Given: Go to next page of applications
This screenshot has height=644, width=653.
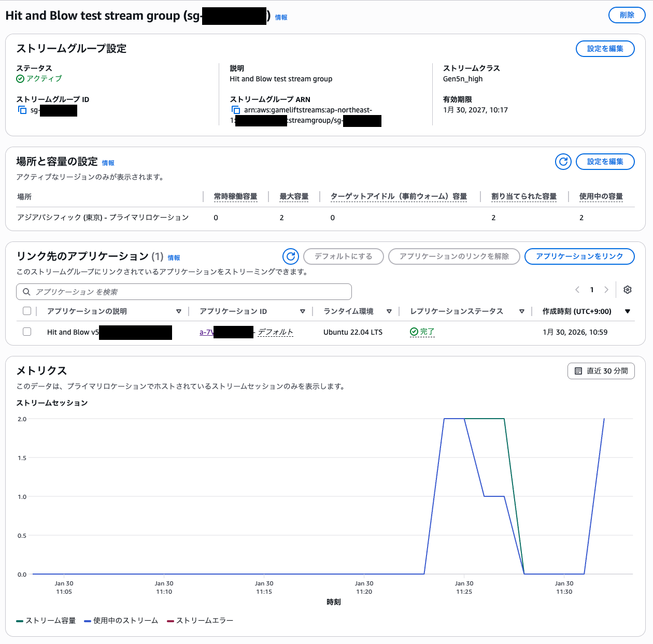Looking at the screenshot, I should [x=606, y=290].
